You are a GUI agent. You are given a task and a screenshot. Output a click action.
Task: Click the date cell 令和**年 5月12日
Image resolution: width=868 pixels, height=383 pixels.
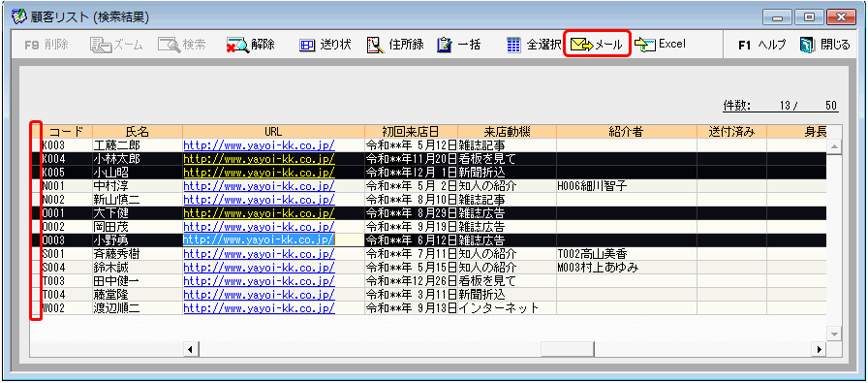[x=411, y=145]
